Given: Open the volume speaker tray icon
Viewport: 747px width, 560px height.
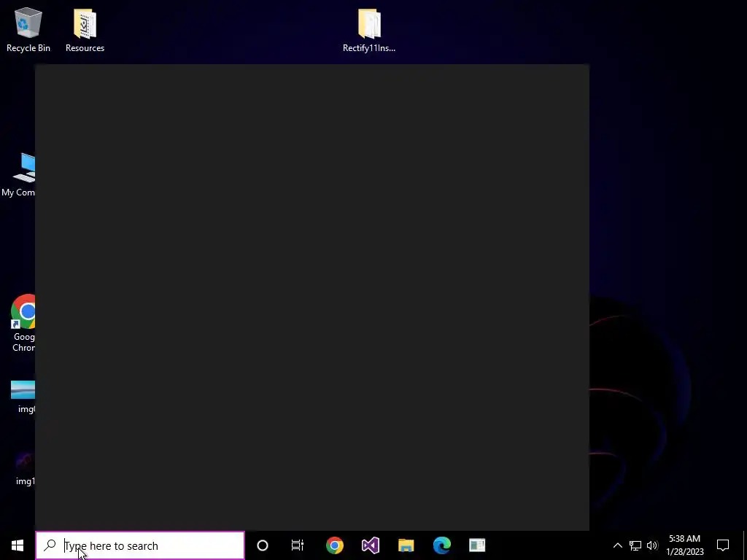Looking at the screenshot, I should (x=652, y=545).
